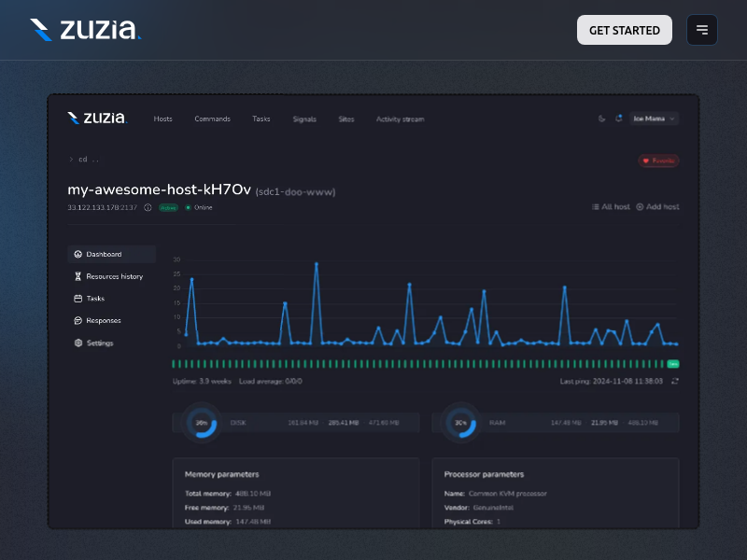The image size is (747, 560).
Task: Click the tallest peak point on the load chart
Action: [x=317, y=264]
